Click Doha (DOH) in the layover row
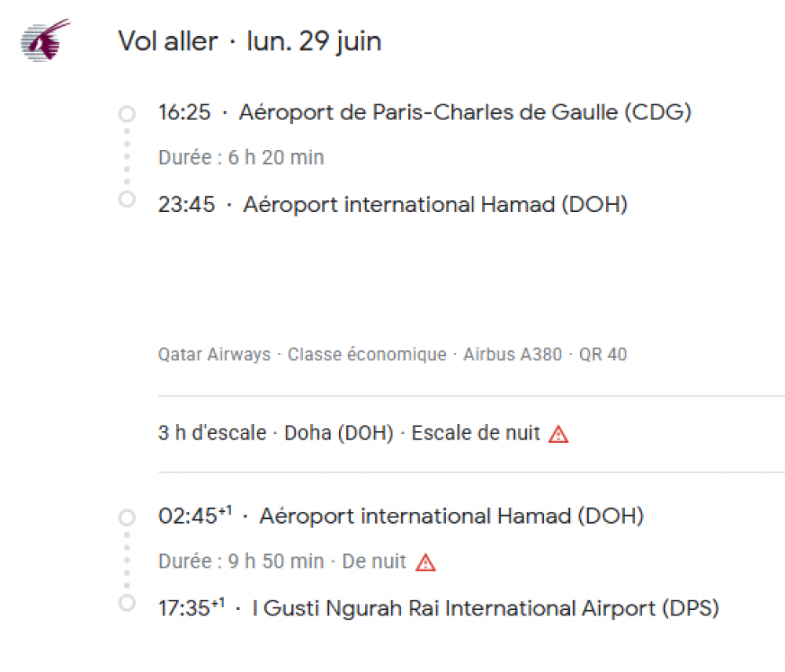 338,433
